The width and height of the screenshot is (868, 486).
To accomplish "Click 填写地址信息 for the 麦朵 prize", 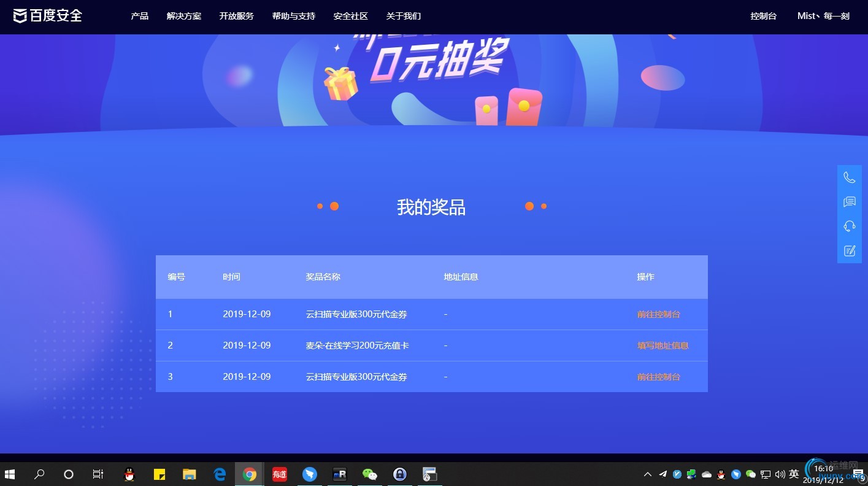I will pyautogui.click(x=663, y=345).
